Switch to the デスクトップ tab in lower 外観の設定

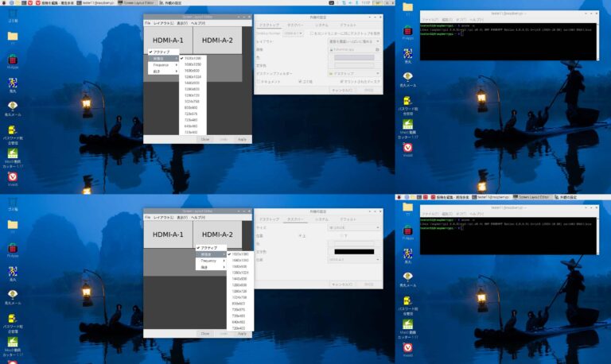[269, 219]
